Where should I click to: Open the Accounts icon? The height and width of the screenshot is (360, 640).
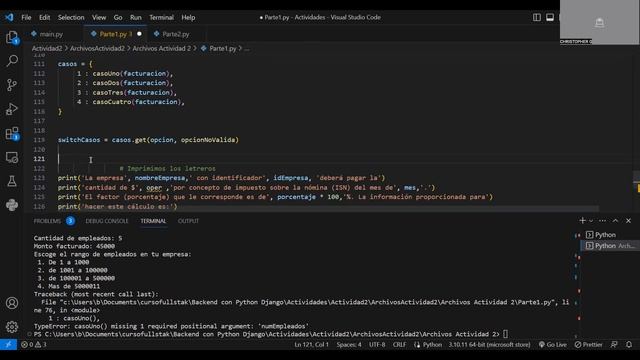coord(12,303)
